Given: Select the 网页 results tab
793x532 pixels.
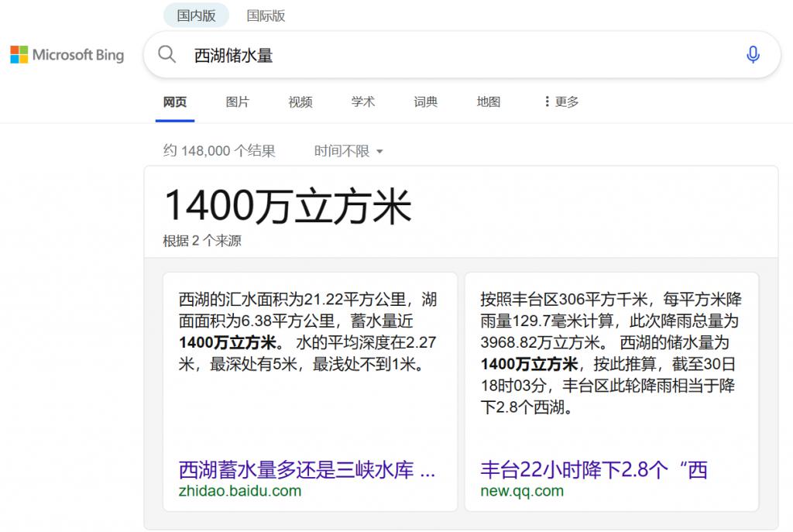Looking at the screenshot, I should coord(175,101).
